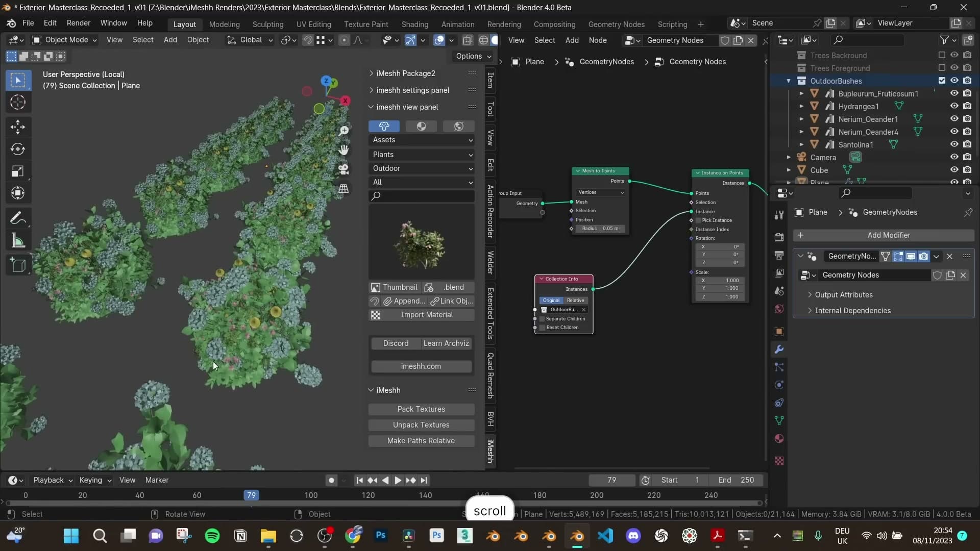Image resolution: width=980 pixels, height=551 pixels.
Task: Expand iMeshh Package2 panel
Action: (405, 73)
